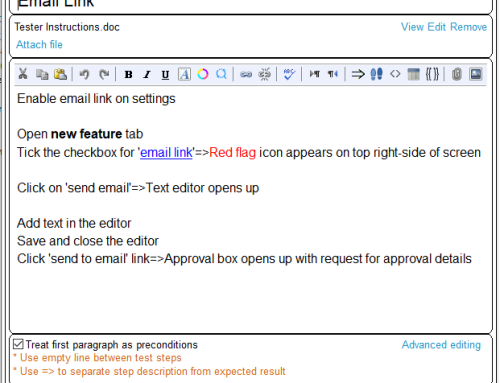Click the 'Click on 'send email'' line
The height and width of the screenshot is (383, 500).
(x=138, y=188)
